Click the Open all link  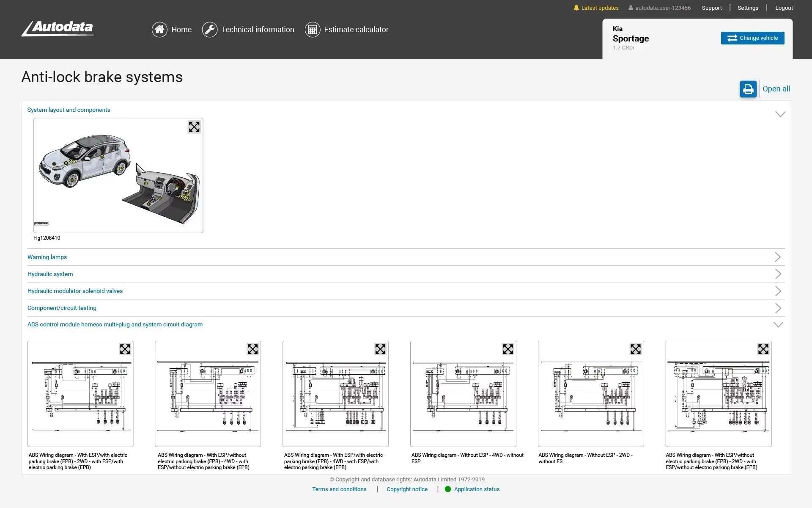(776, 89)
